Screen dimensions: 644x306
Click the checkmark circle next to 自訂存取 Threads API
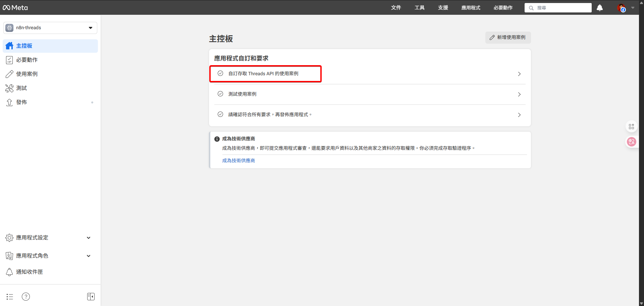(x=220, y=73)
